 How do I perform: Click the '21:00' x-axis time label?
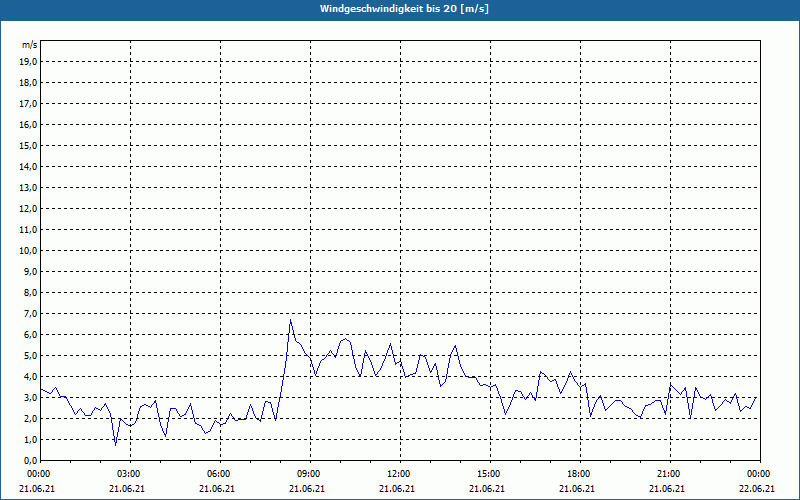point(667,474)
